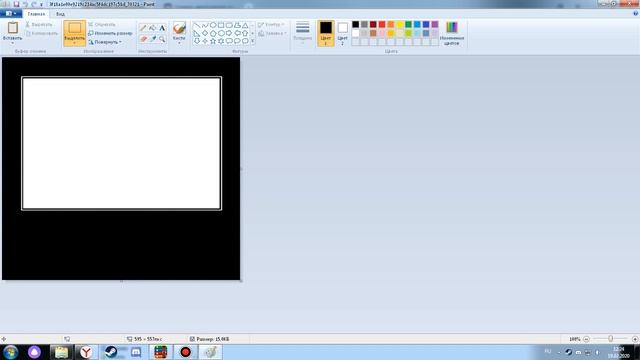Open the quick access toolbar customize arrow
640x360 pixels.
click(x=41, y=4)
